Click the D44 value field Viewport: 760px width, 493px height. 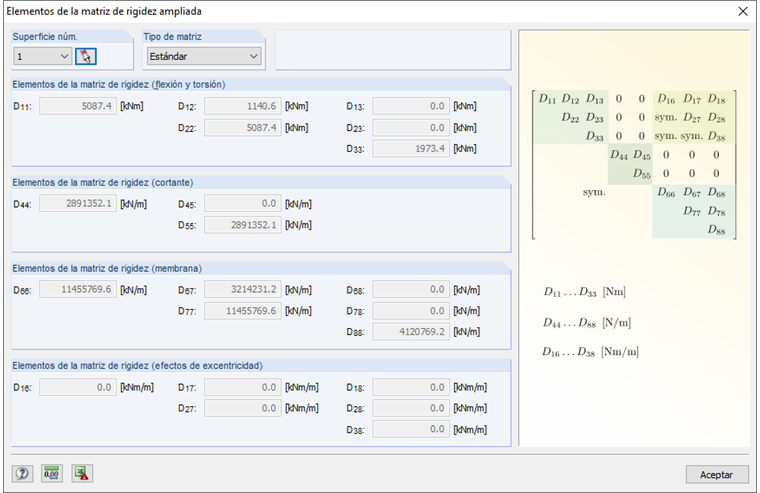(78, 204)
